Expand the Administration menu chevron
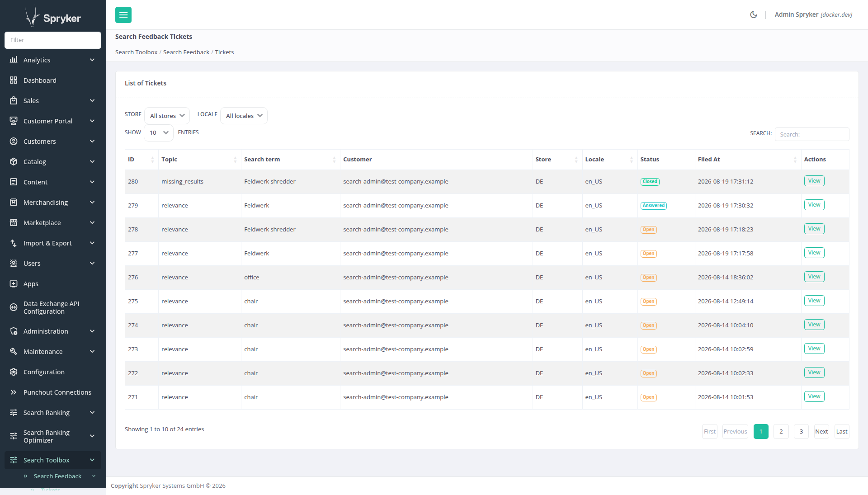 (92, 331)
